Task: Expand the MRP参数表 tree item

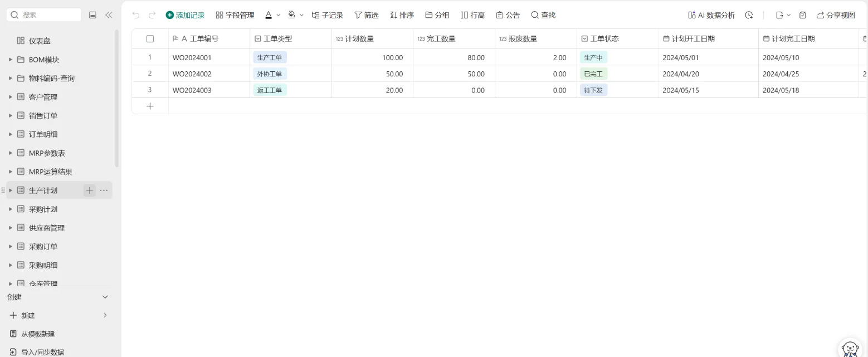Action: coord(10,153)
